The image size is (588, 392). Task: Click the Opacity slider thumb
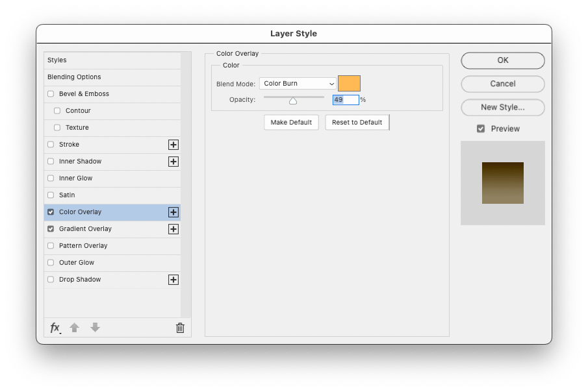292,99
